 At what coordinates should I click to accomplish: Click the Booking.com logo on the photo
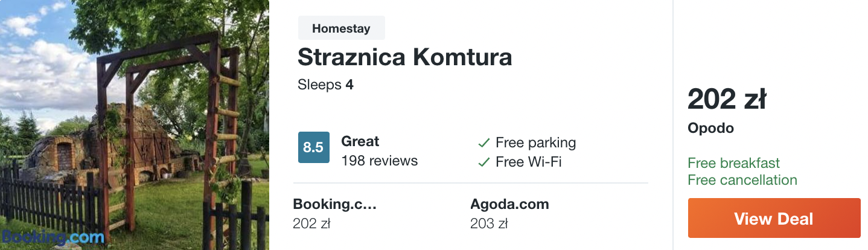click(x=53, y=237)
